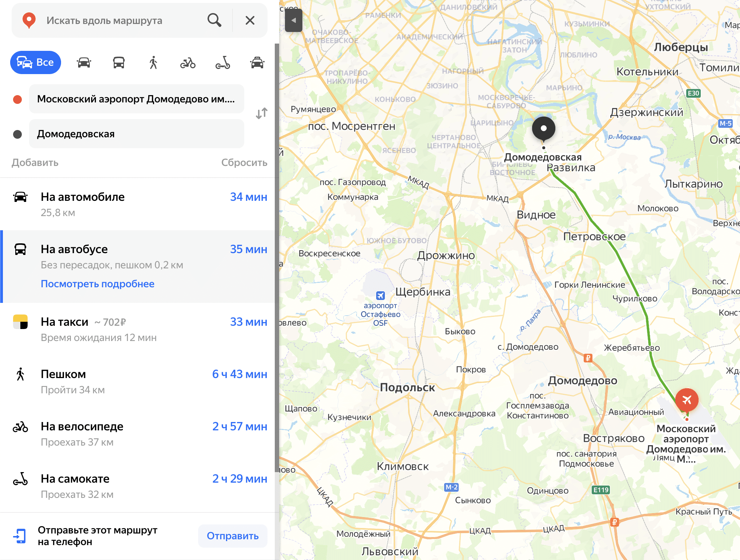The height and width of the screenshot is (560, 740).
Task: Edit the Домодедовская destination field
Action: tap(137, 134)
